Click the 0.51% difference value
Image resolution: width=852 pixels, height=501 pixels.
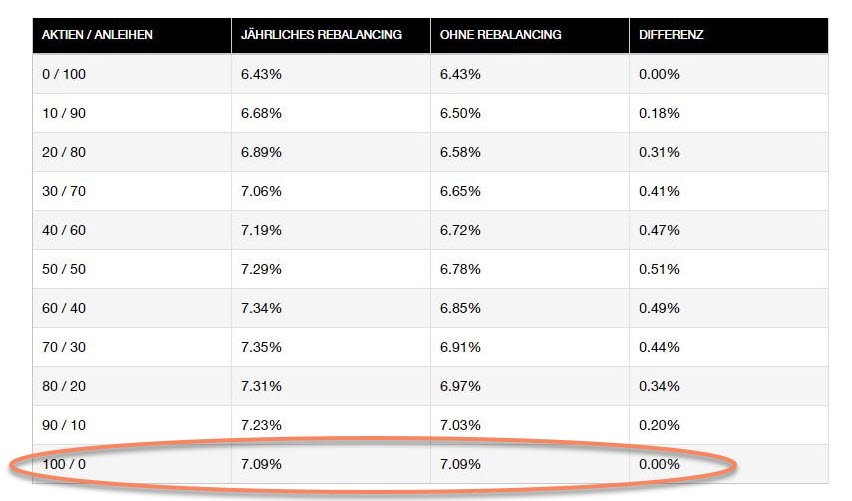tap(659, 270)
